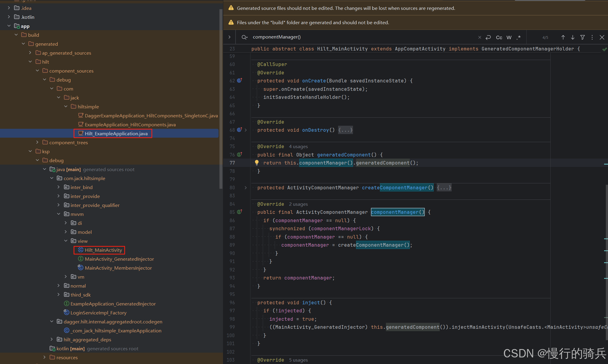Close the find bar
This screenshot has height=364, width=608.
(x=602, y=37)
